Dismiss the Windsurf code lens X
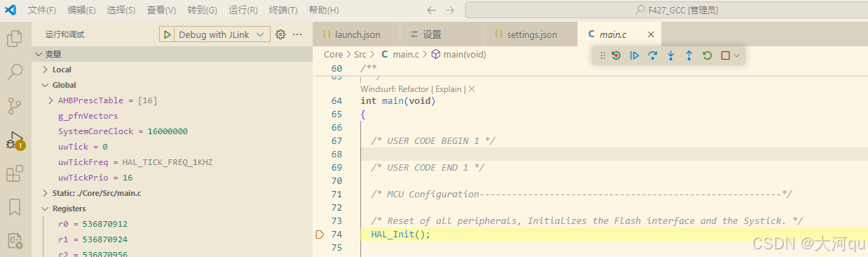The image size is (868, 257). tap(472, 89)
